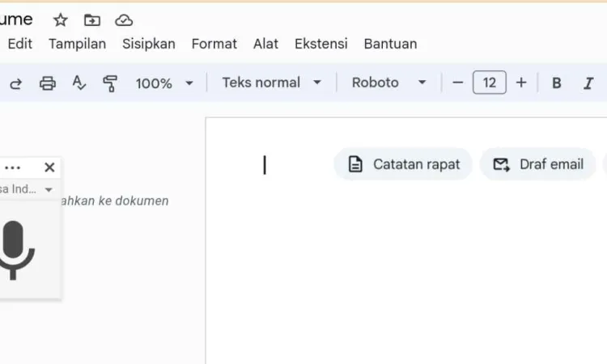Check cloud save status icon
The image size is (607, 364).
click(x=124, y=20)
